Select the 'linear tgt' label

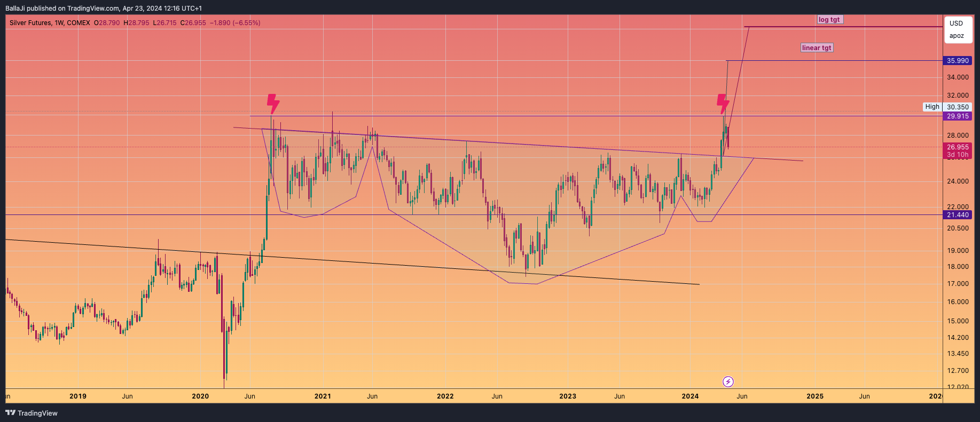pyautogui.click(x=817, y=47)
